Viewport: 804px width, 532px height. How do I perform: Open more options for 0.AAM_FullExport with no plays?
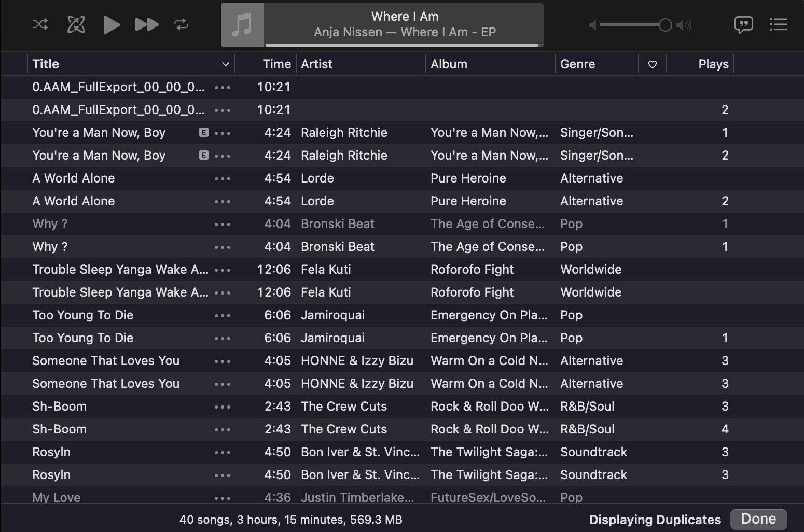tap(223, 88)
